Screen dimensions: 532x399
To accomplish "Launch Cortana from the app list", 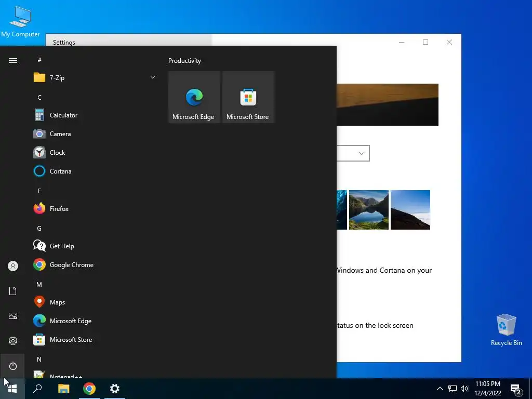I will (x=95, y=171).
